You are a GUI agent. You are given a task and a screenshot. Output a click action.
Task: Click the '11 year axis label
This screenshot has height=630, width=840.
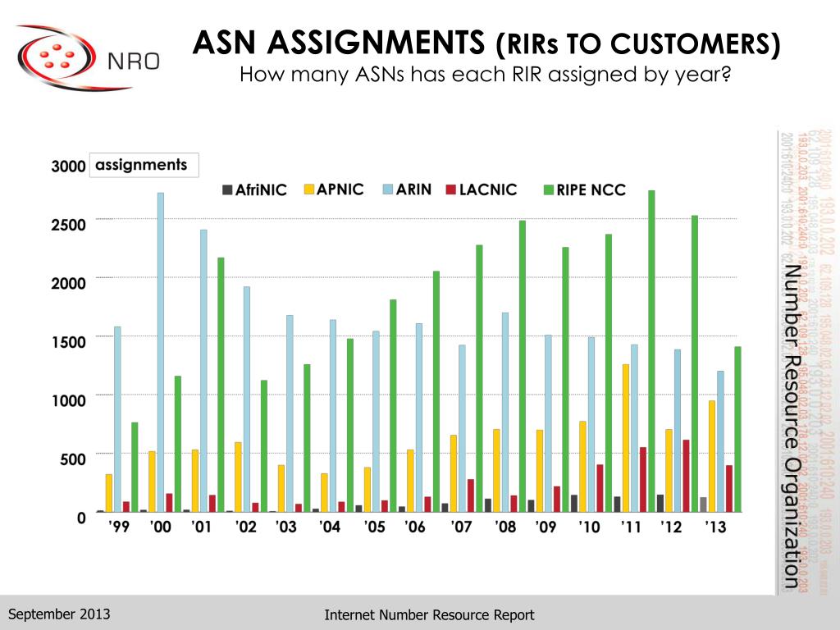[631, 527]
